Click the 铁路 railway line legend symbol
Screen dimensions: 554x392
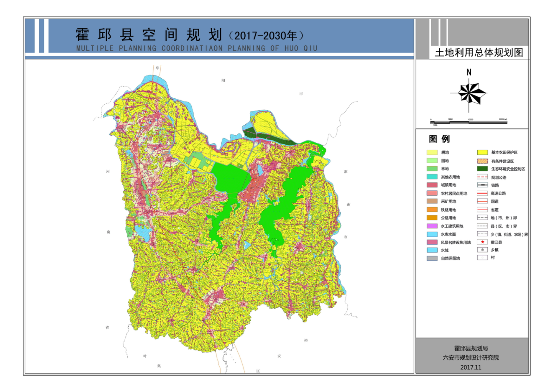482,185
